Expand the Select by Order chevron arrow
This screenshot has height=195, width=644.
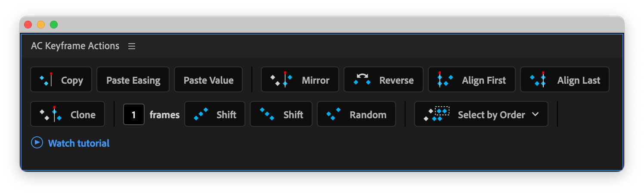click(536, 114)
